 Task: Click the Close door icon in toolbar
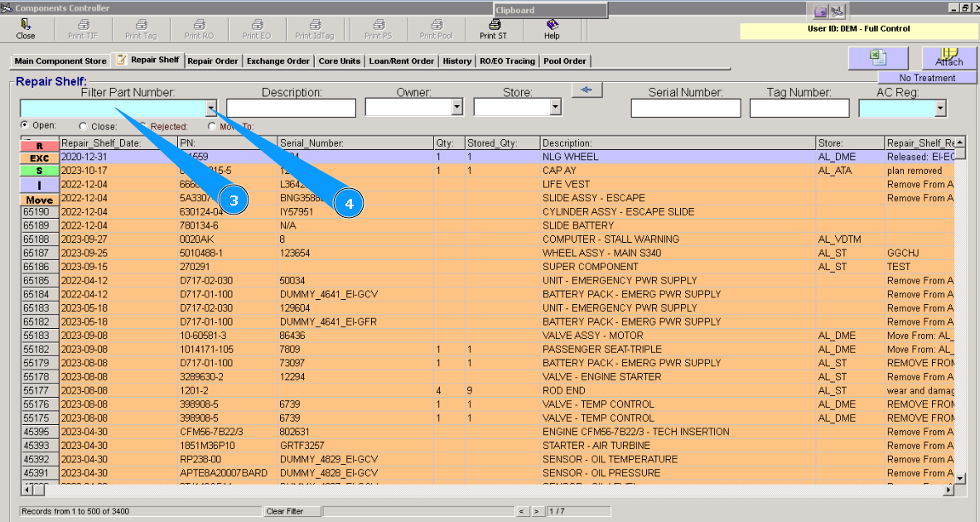click(x=25, y=24)
